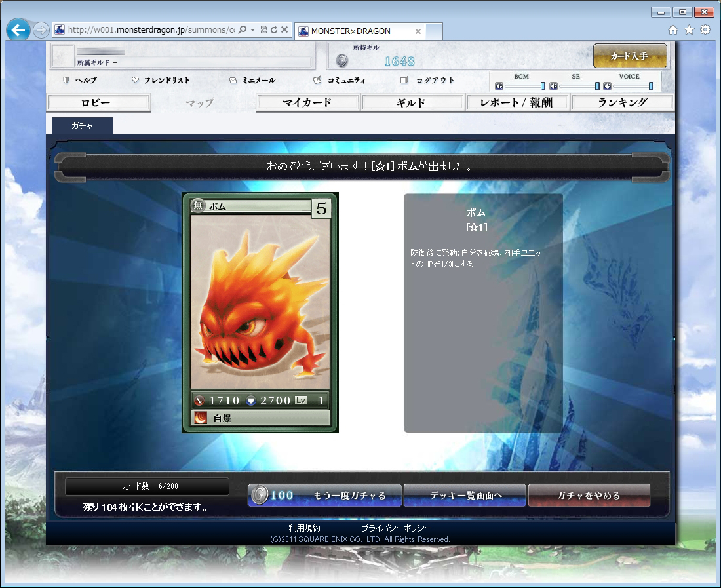This screenshot has width=721, height=588.
Task: Click デッキ一覧画面へ button
Action: pos(465,495)
